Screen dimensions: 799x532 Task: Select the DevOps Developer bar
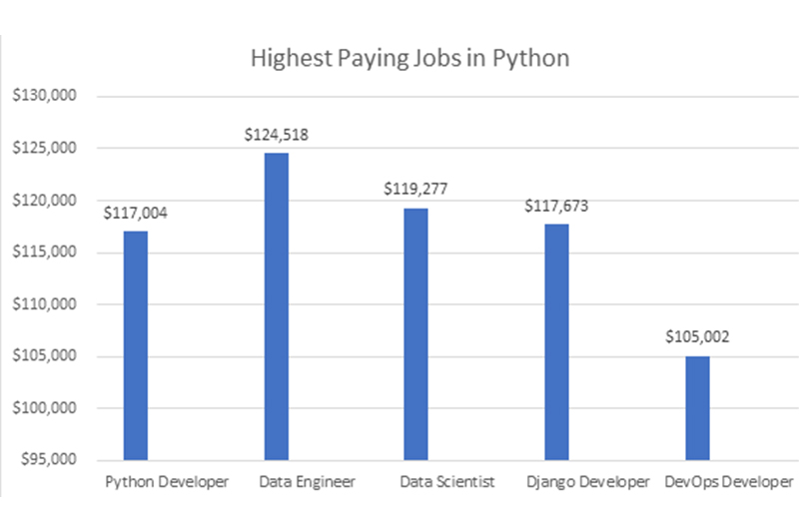697,407
